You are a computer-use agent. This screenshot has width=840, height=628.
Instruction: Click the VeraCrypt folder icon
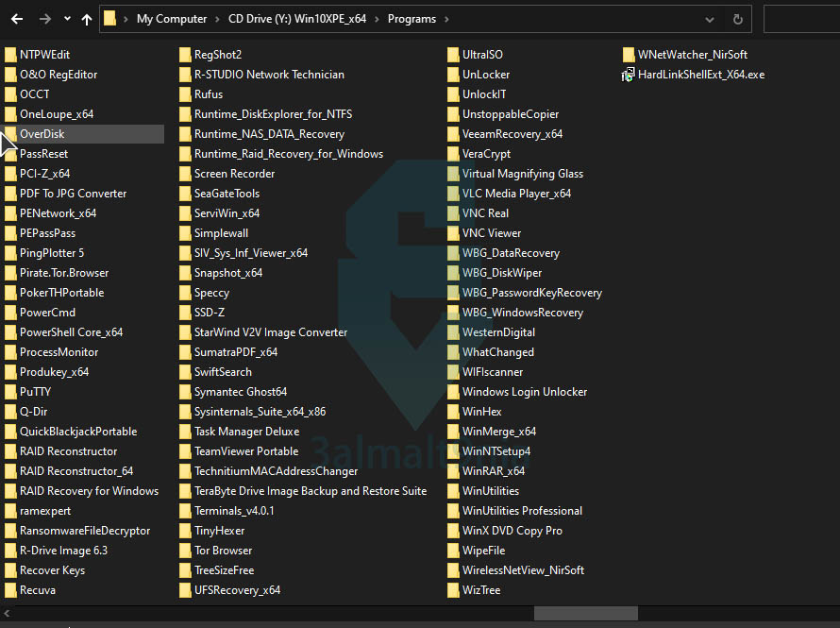tap(453, 154)
